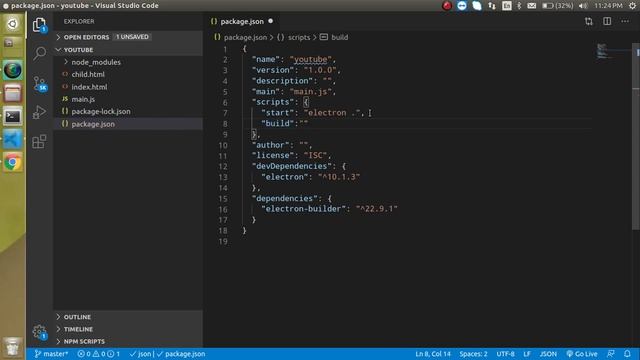Click the Open Changes compare icon

click(589, 21)
